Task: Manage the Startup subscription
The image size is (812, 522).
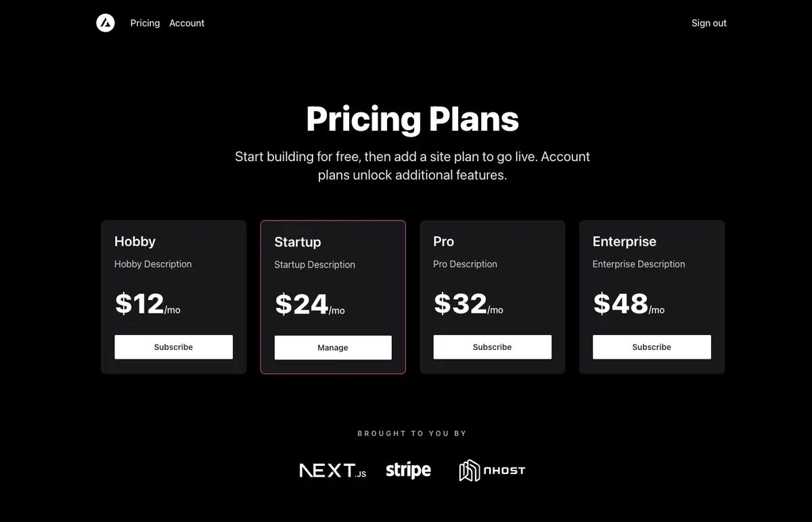Action: (x=333, y=347)
